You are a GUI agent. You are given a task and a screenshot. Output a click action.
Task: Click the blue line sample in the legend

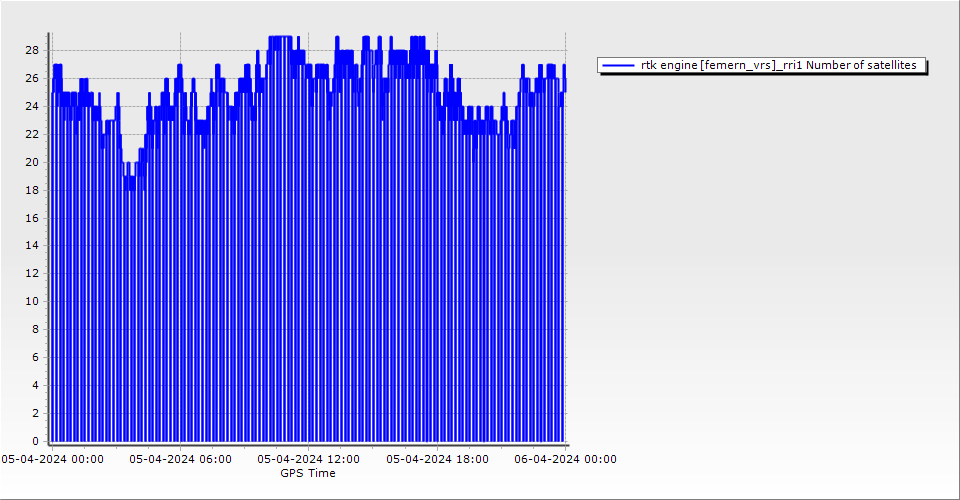tap(619, 65)
